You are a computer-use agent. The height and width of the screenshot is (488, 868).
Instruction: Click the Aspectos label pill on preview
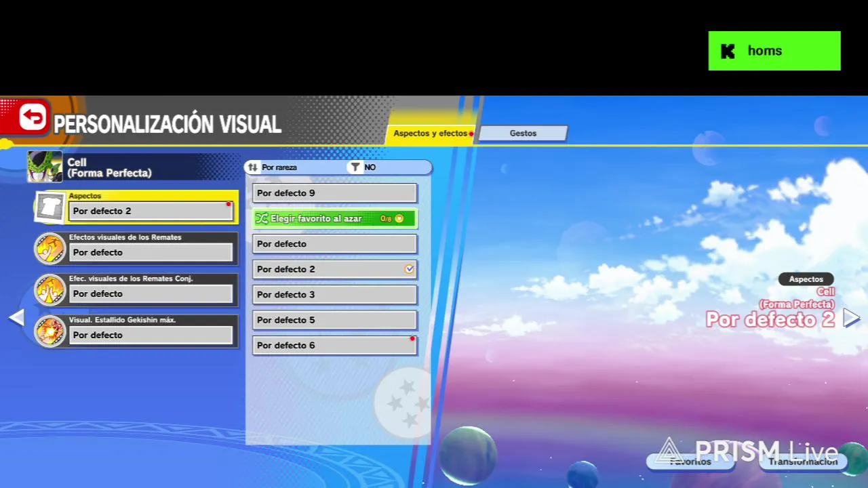pos(806,279)
